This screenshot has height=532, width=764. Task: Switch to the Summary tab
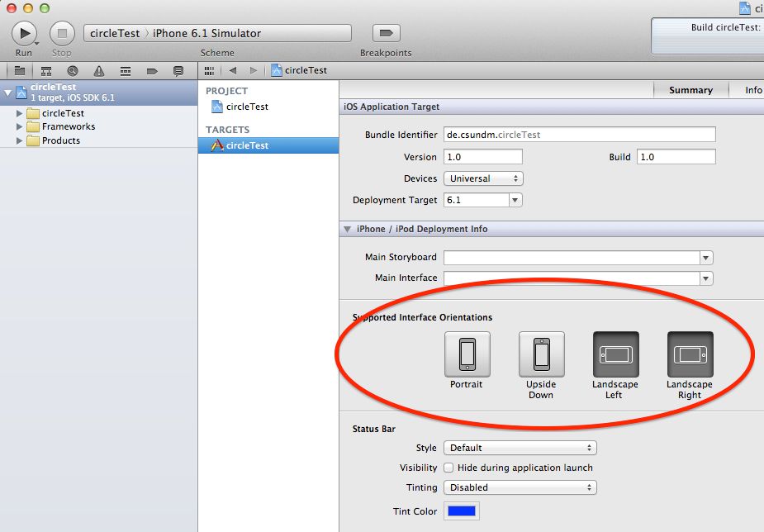[x=690, y=90]
